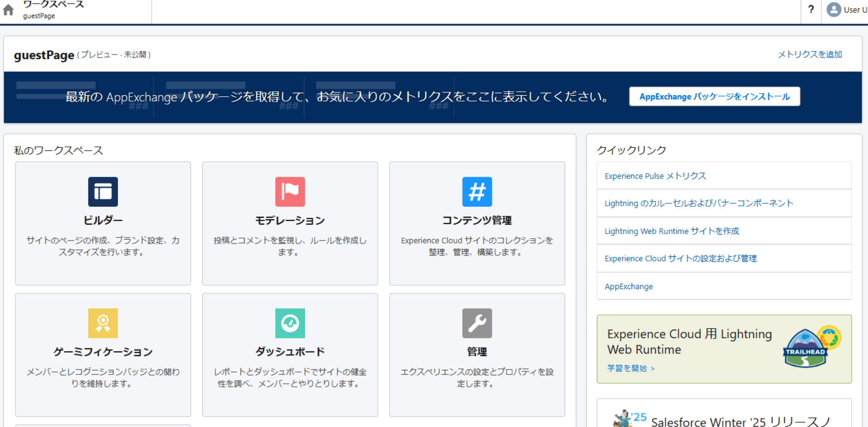The height and width of the screenshot is (427, 868).
Task: Click the home icon in top bar
Action: pos(8,10)
